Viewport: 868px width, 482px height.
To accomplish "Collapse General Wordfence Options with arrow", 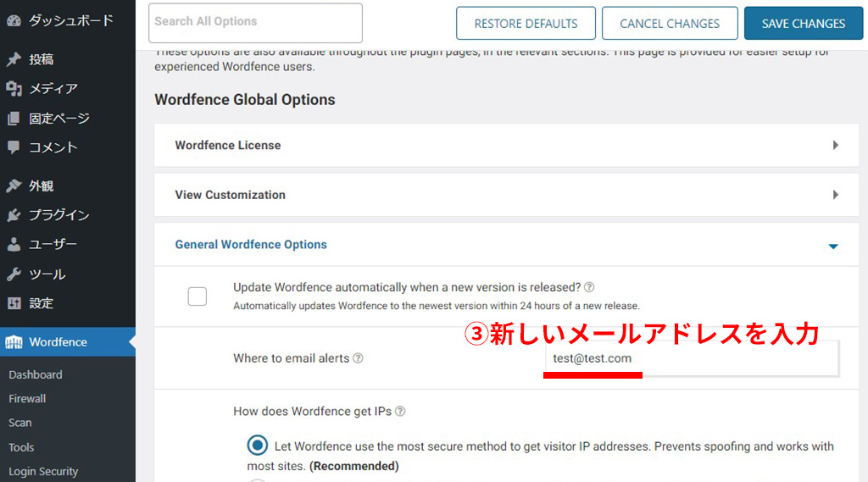I will pyautogui.click(x=833, y=247).
